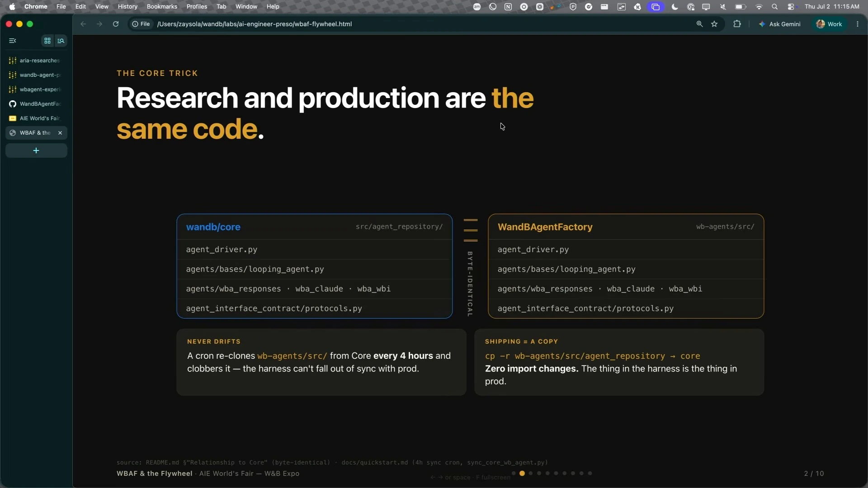The image size is (868, 488).
Task: Click "src/agent_repository/" path label
Action: [399, 226]
